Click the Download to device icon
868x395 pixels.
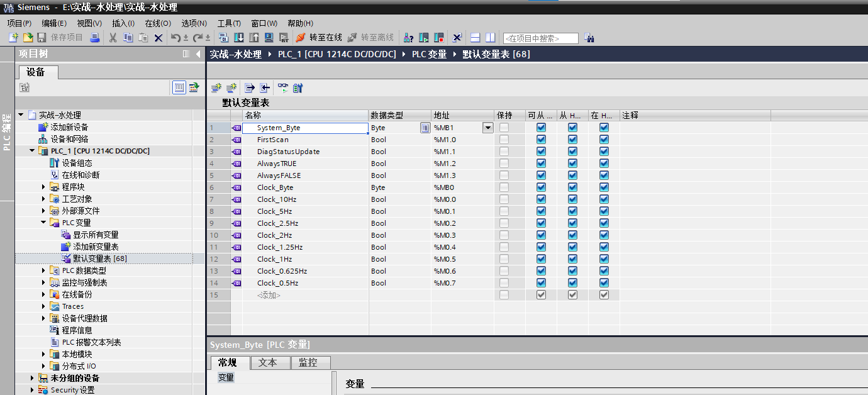coord(239,38)
